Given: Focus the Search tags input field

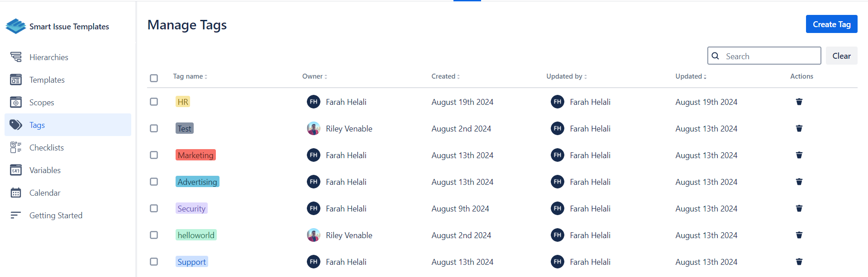Looking at the screenshot, I should 769,56.
